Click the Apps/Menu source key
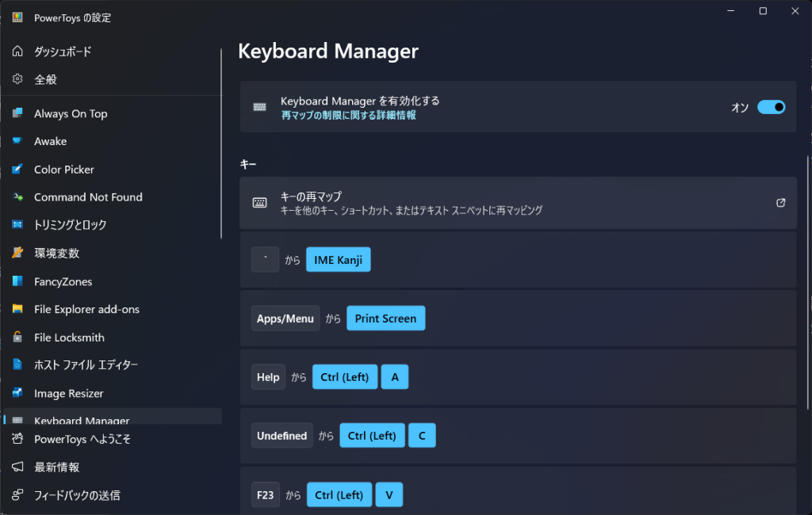 [x=285, y=318]
